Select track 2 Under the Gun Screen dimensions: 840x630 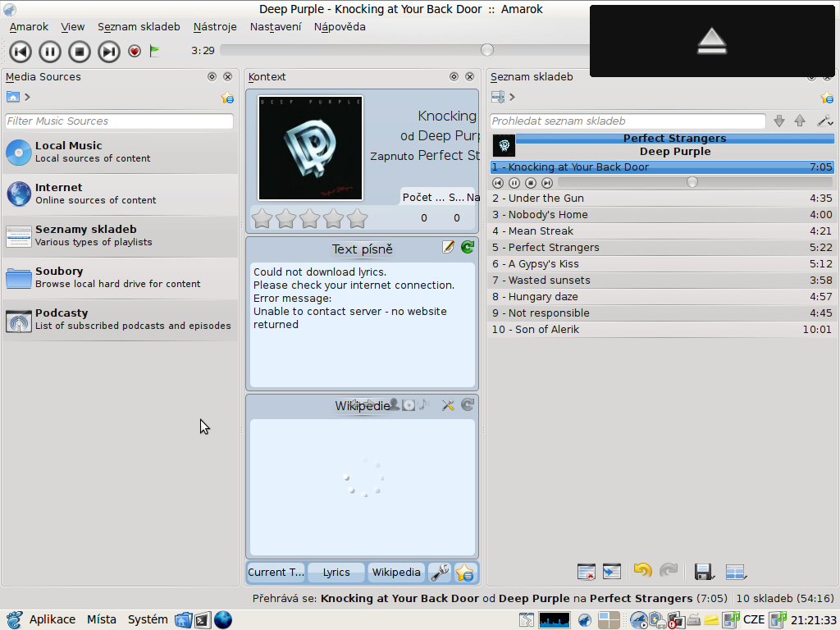click(662, 199)
